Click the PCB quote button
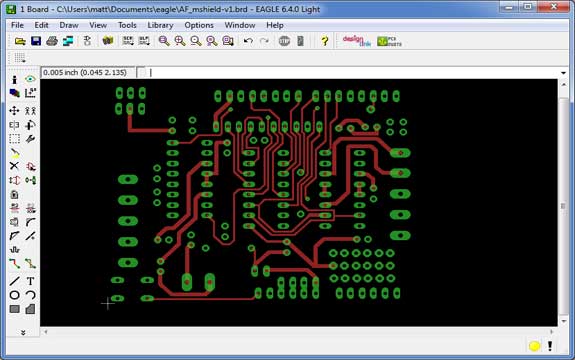This screenshot has width=575, height=360. tap(389, 41)
